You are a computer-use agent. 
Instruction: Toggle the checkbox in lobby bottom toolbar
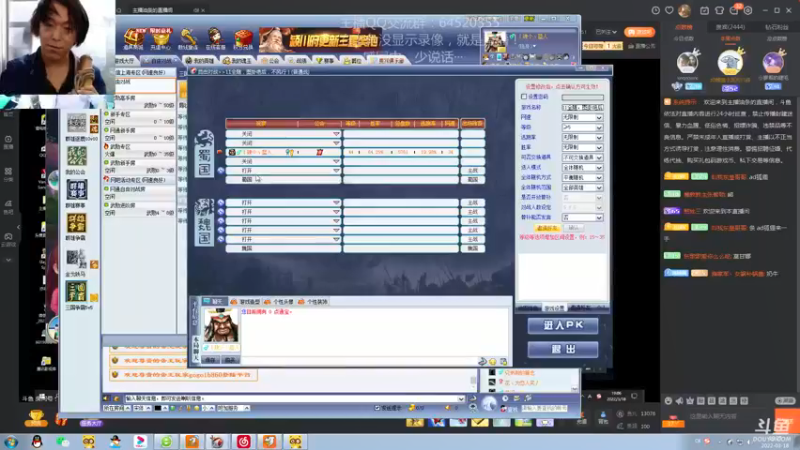[378, 408]
